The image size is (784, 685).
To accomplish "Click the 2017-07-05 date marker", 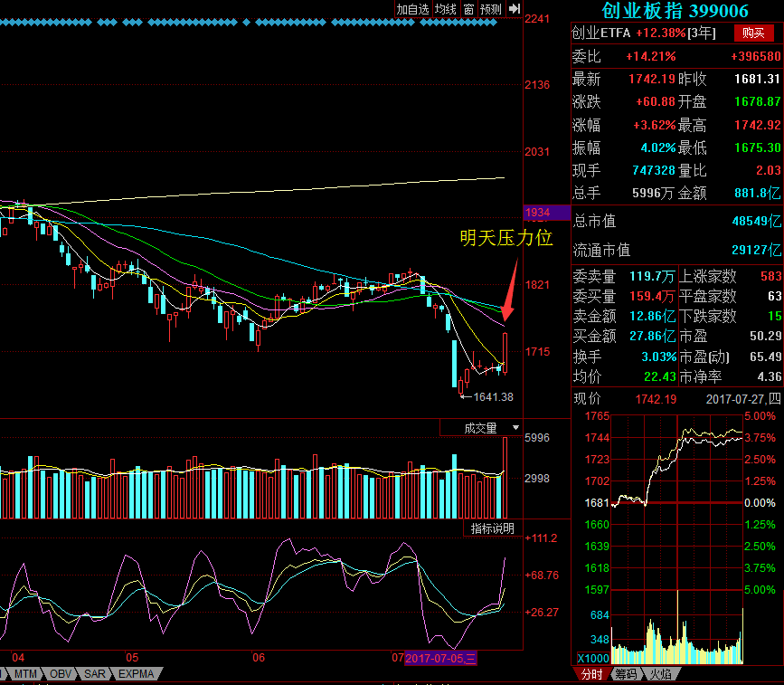I will (440, 658).
